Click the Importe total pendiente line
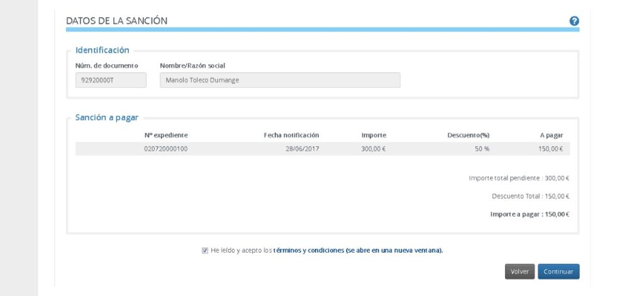 (x=519, y=178)
